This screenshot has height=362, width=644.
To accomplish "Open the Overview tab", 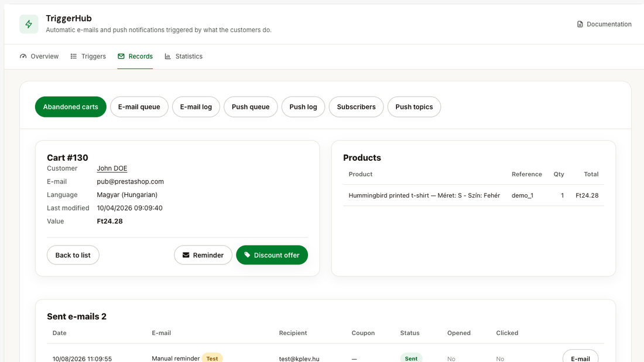I will click(39, 56).
